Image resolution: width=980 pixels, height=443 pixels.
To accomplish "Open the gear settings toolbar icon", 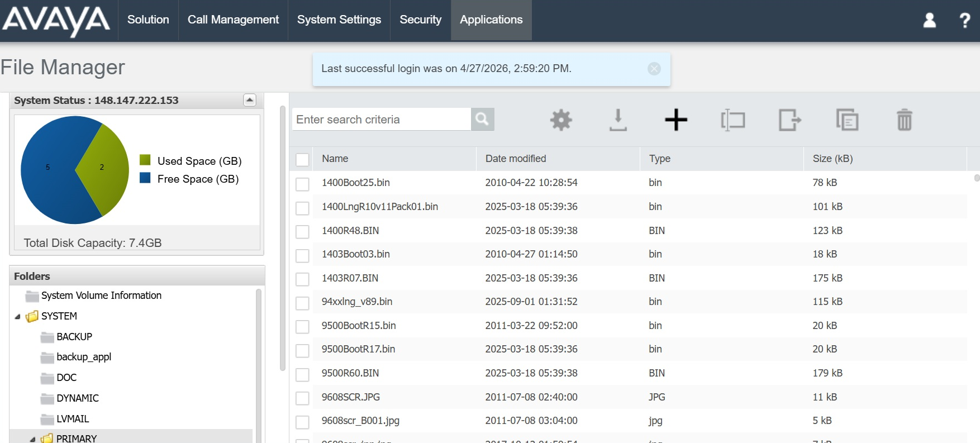I will 561,120.
